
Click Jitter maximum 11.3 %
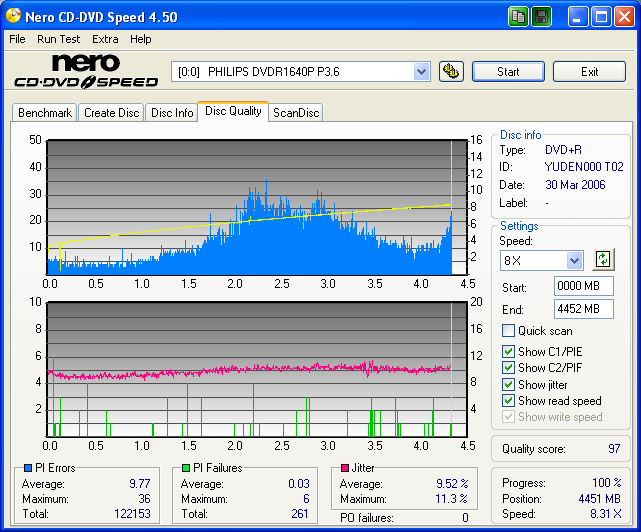pos(451,499)
